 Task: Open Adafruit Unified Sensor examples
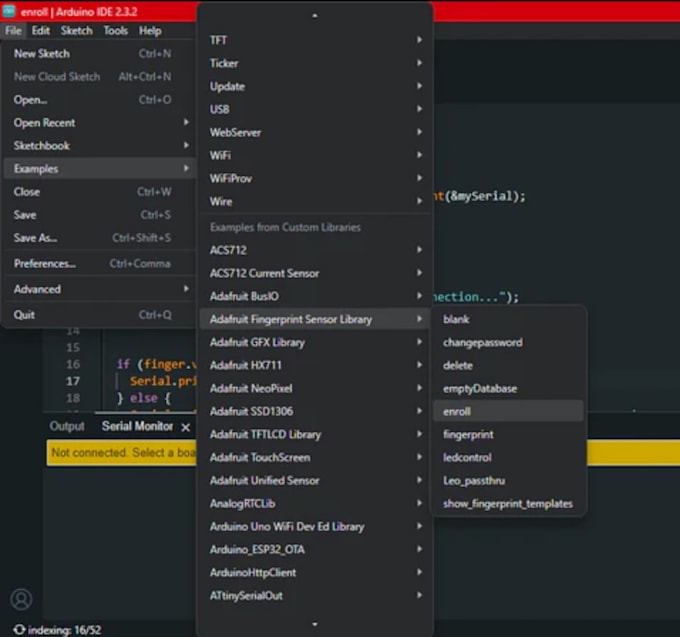tap(315, 480)
